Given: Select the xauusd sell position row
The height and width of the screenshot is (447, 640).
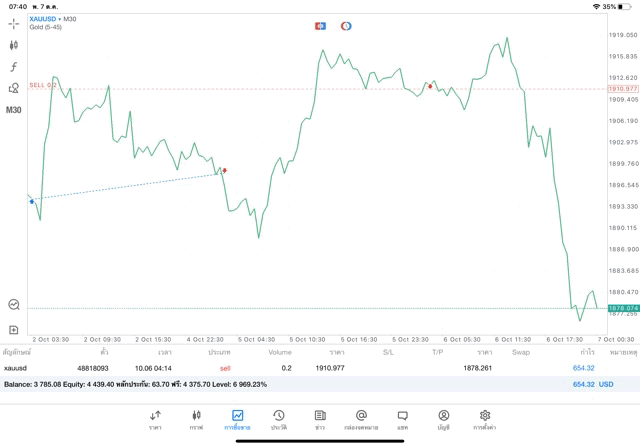Looking at the screenshot, I should tap(300, 368).
